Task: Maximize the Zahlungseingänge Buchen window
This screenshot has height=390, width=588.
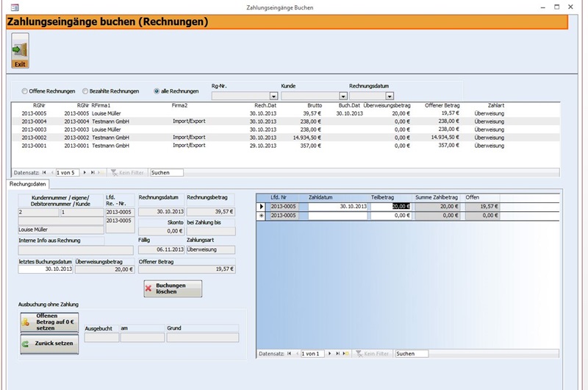Action: tap(557, 7)
